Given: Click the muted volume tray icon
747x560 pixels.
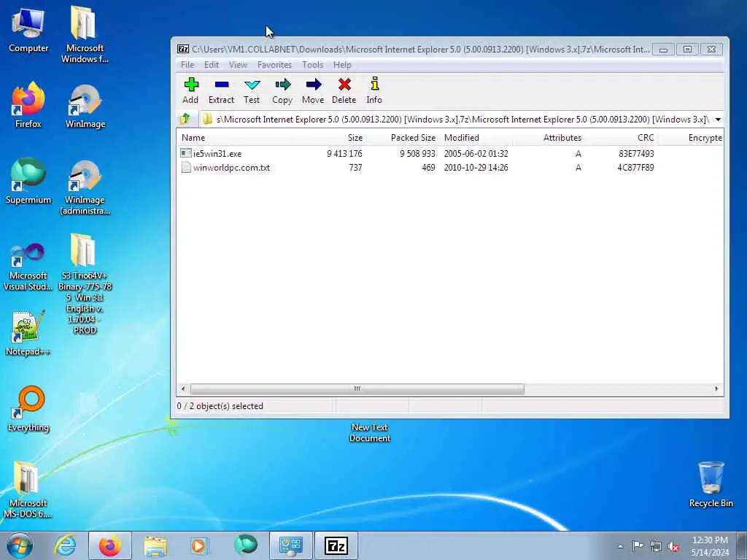Looking at the screenshot, I should pyautogui.click(x=673, y=547).
